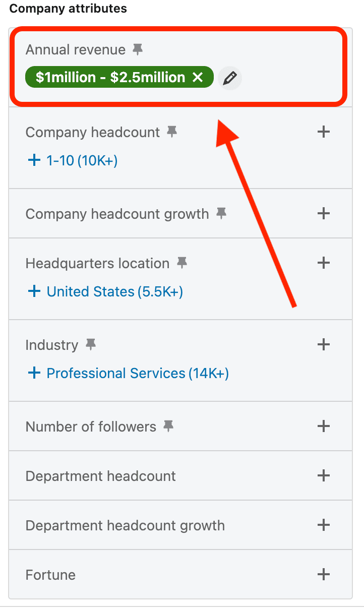Expand the Industry filter section
364x609 pixels.
click(323, 345)
